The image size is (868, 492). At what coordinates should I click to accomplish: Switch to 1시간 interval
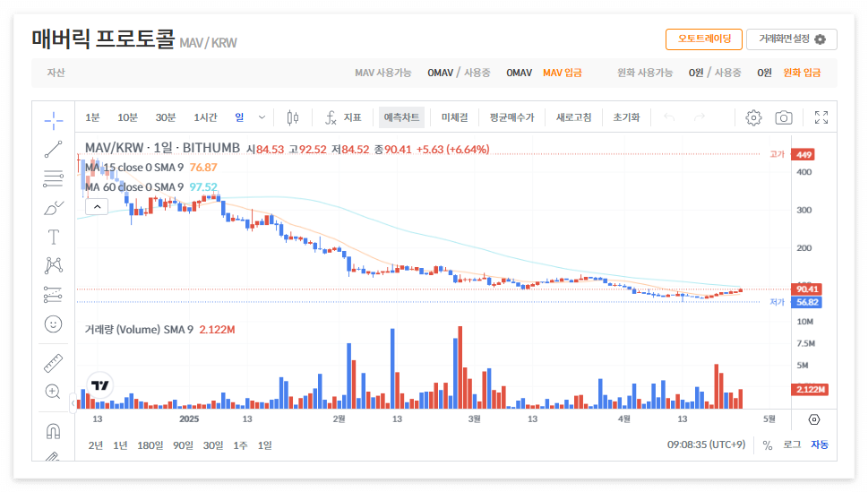tap(205, 117)
